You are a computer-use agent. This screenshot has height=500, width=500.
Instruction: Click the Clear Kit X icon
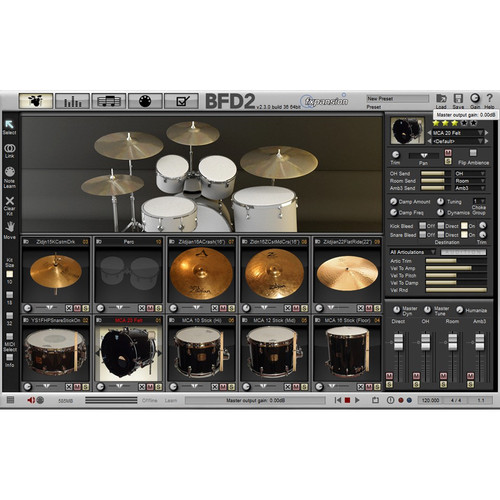tap(10, 201)
